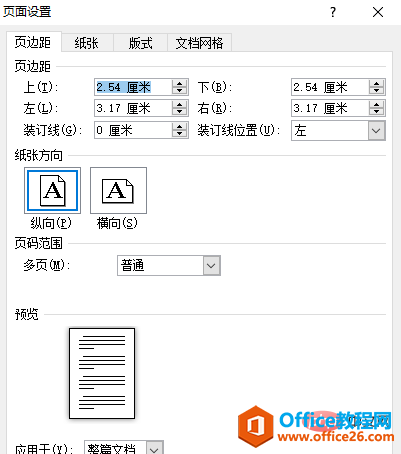
Task: Expand the 多页 dropdown showing 普通
Action: 212,266
